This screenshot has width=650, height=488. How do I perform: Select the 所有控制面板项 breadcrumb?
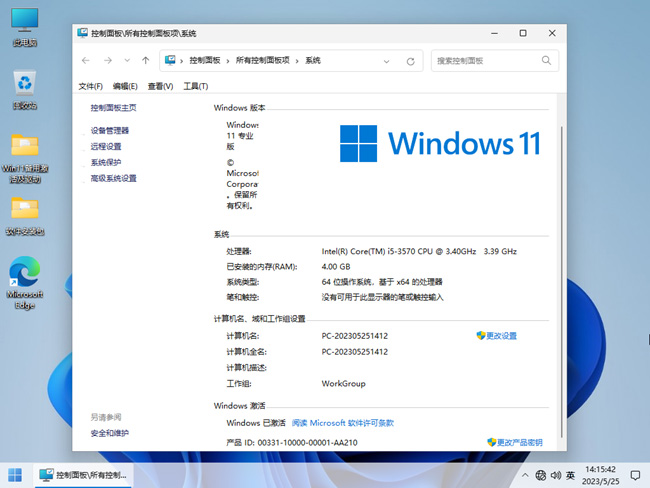262,61
